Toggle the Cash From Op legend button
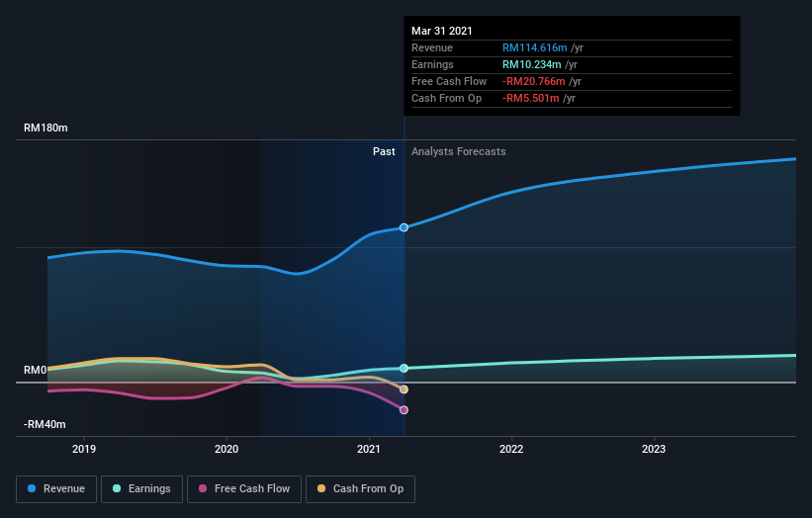The width and height of the screenshot is (812, 518). pyautogui.click(x=360, y=489)
